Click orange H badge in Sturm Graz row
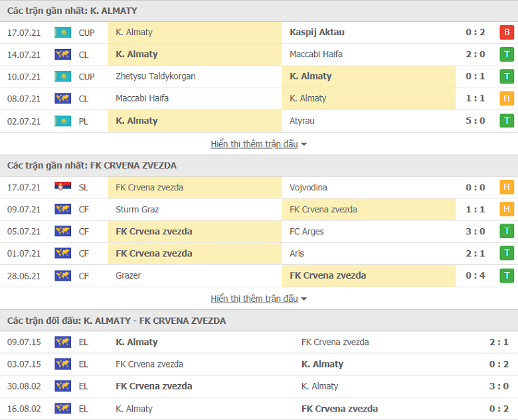The image size is (518, 420). pyautogui.click(x=507, y=209)
